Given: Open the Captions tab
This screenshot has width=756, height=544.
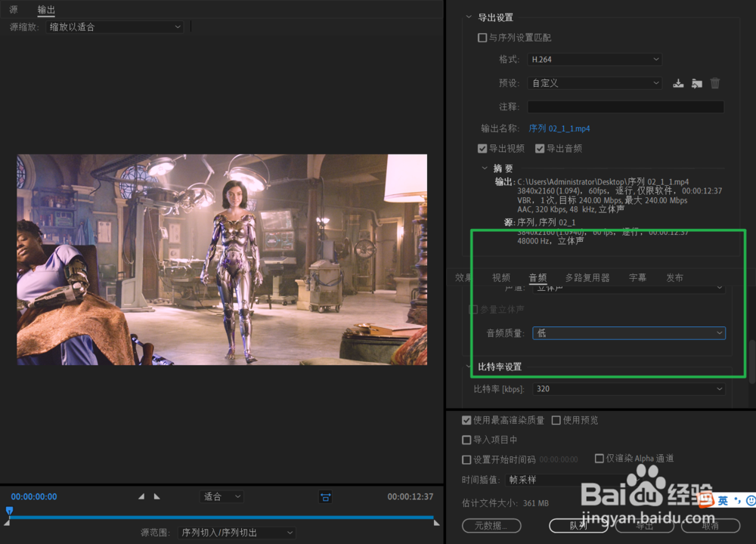Looking at the screenshot, I should click(637, 277).
